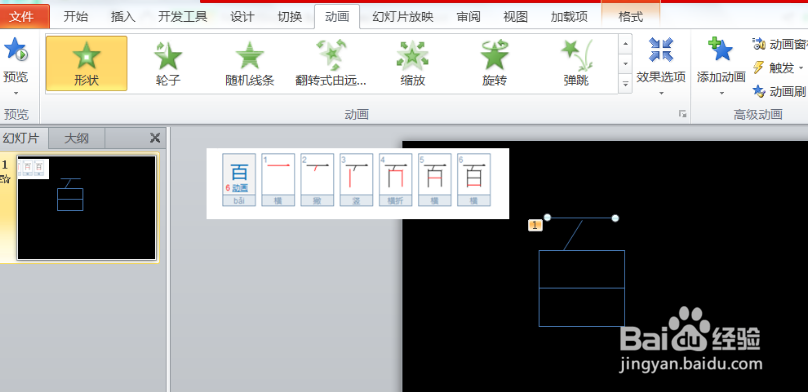This screenshot has width=808, height=392.
Task: Activate the 动画刷 animation painter
Action: tap(779, 92)
